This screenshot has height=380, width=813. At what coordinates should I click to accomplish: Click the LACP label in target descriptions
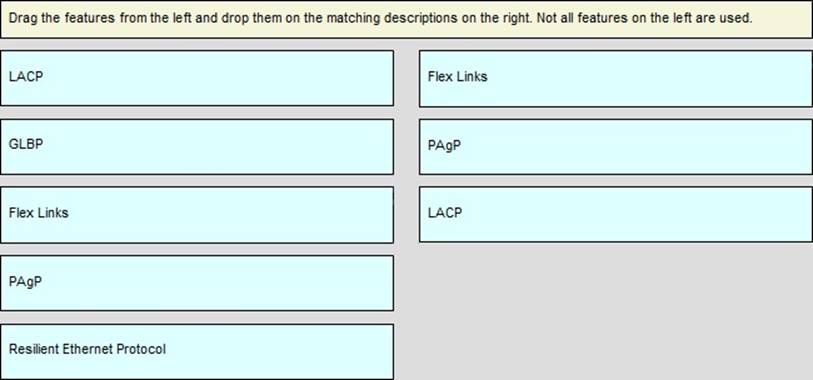[x=445, y=213]
